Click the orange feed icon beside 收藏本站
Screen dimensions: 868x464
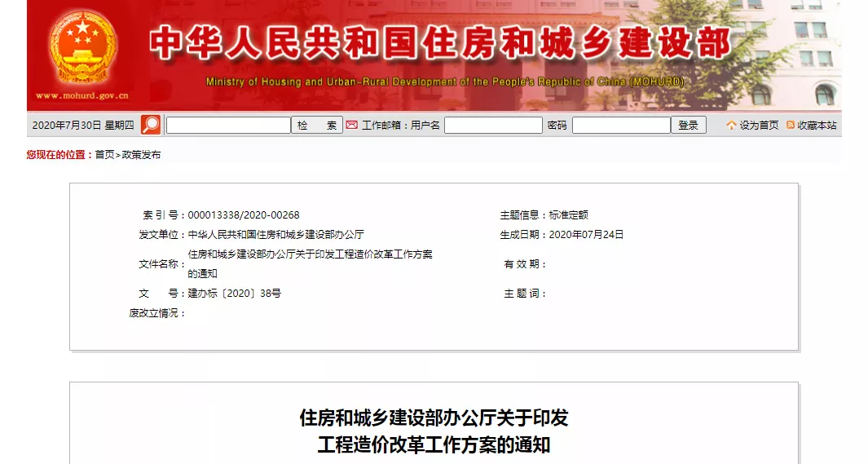791,125
